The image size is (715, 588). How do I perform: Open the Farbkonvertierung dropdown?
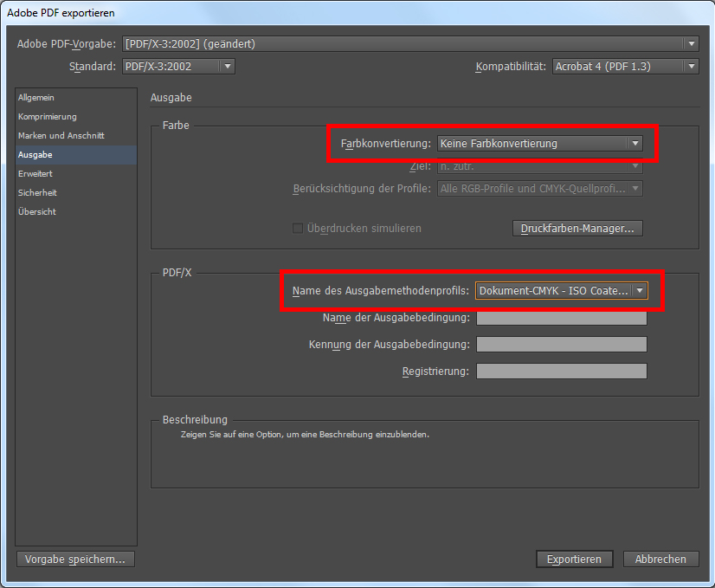coord(539,144)
